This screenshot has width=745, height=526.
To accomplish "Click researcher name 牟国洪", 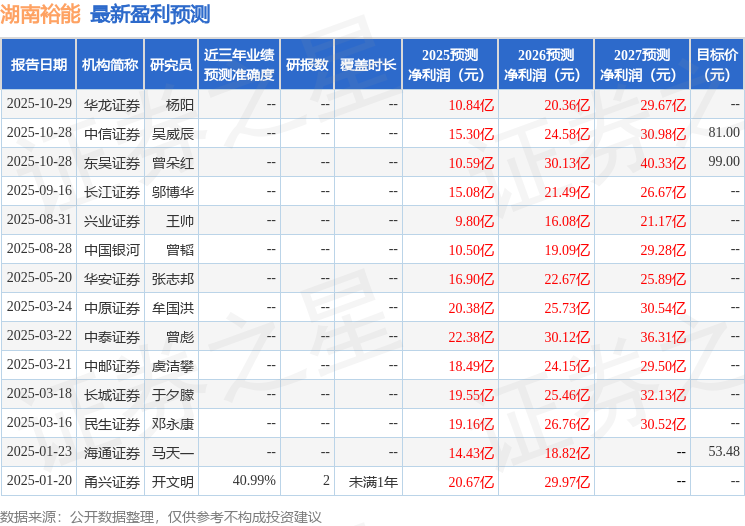I will [173, 308].
